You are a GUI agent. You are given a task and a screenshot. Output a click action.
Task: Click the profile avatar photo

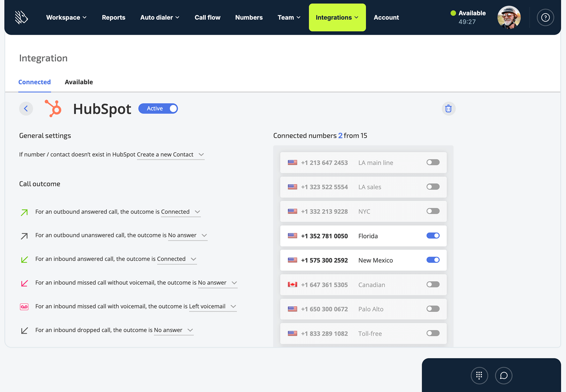click(x=509, y=17)
